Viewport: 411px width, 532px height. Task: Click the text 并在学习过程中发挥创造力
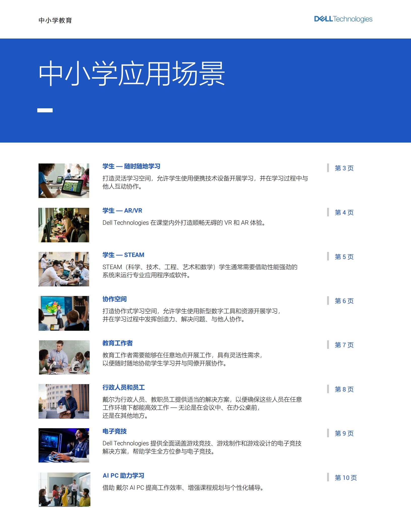coord(139,319)
